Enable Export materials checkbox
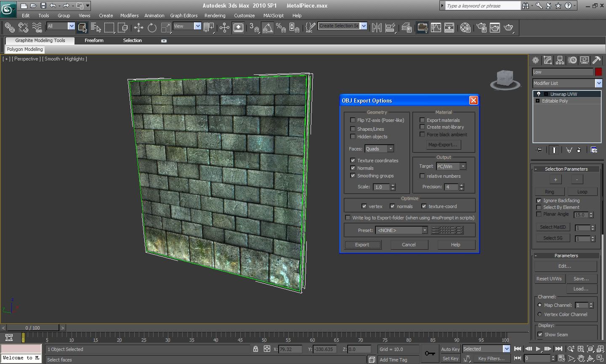Image resolution: width=606 pixels, height=364 pixels. (422, 120)
